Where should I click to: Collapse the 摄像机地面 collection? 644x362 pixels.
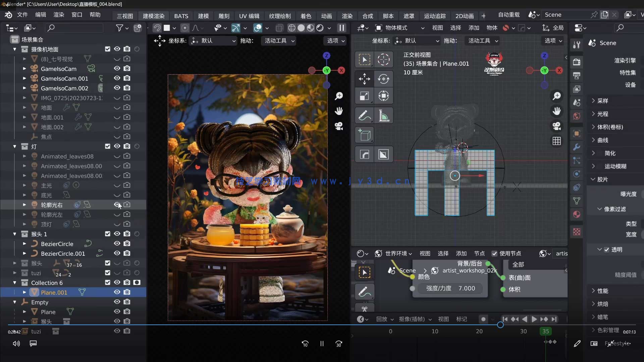coord(15,49)
